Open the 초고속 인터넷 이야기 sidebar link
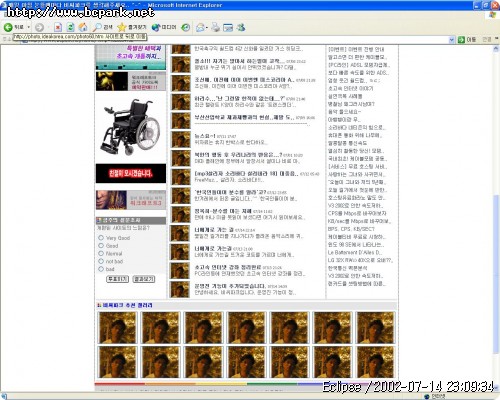Screen dimensions: 500x400 point(351,88)
